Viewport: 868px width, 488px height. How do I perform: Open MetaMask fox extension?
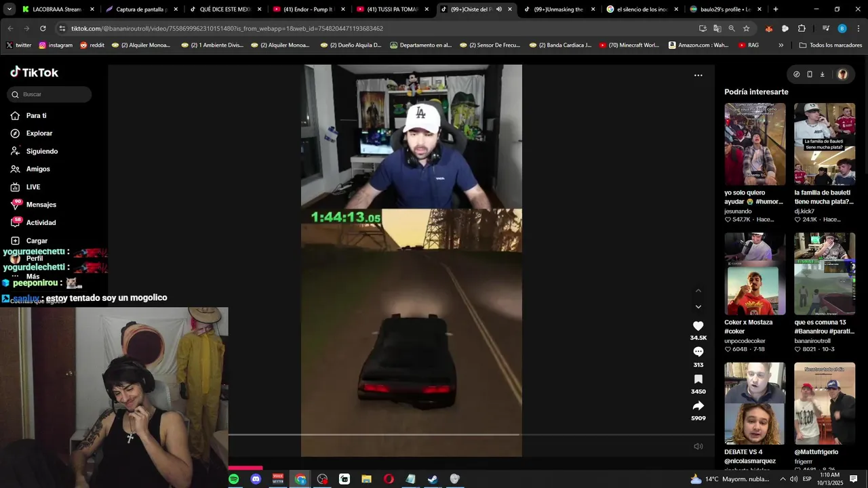769,28
